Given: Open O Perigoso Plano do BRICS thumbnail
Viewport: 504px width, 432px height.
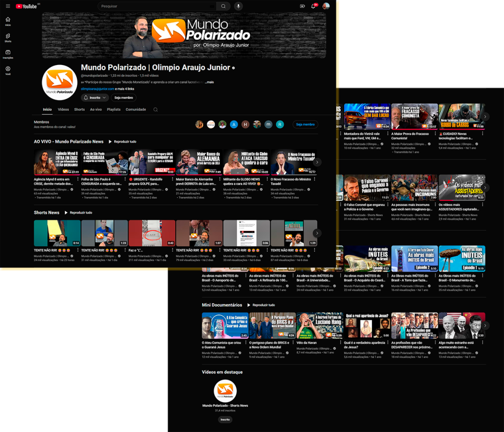Looking at the screenshot, I should coord(273,326).
